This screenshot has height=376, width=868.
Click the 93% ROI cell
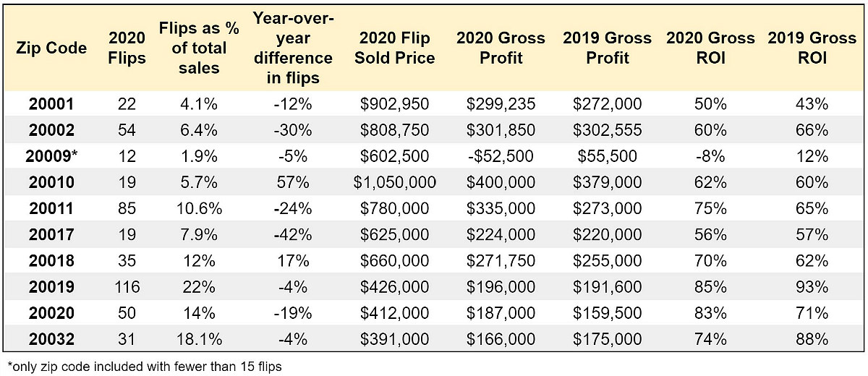coord(812,287)
